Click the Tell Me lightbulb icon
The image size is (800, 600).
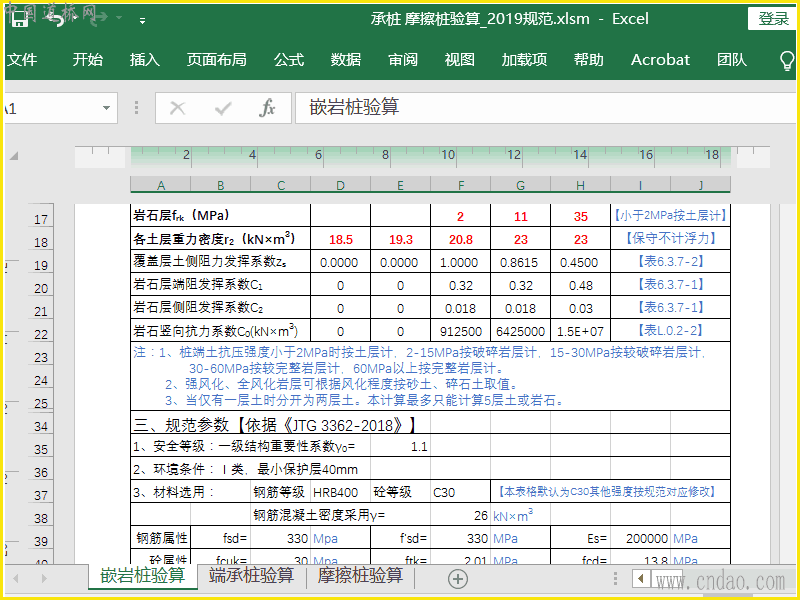(787, 60)
